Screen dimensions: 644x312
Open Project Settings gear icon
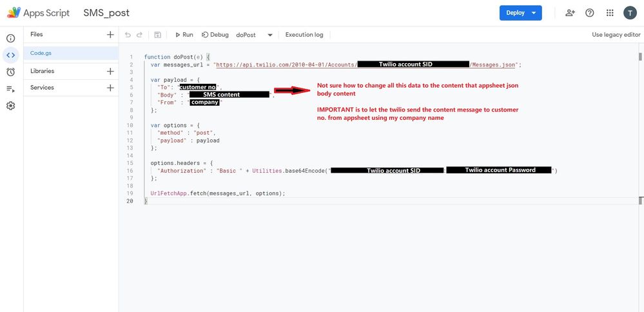[x=11, y=106]
